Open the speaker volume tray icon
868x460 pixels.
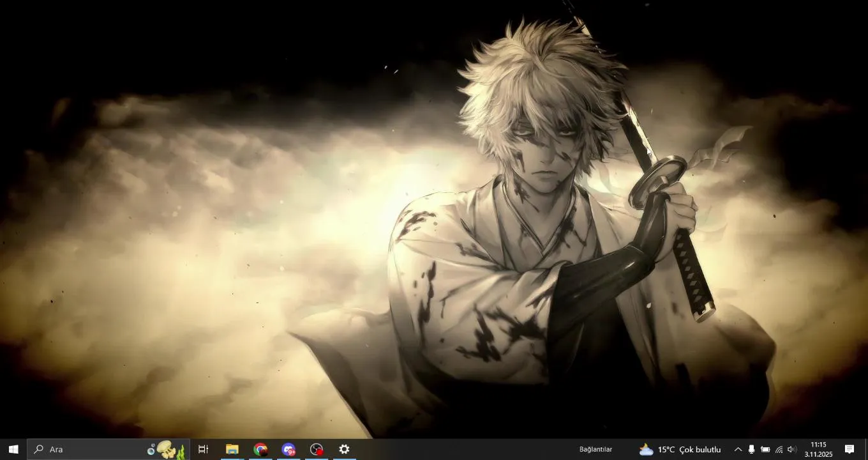click(x=792, y=449)
